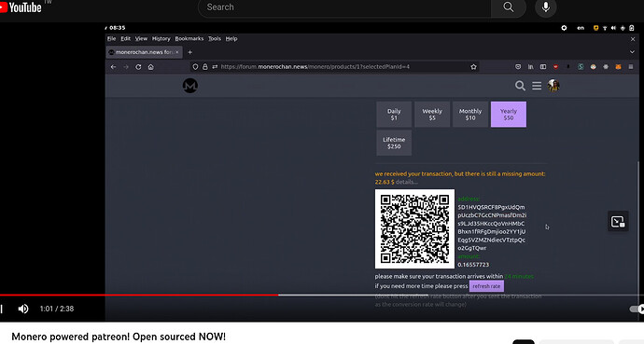644x344 pixels.
Task: Switch keyboard layout via en indicator
Action: [581, 28]
